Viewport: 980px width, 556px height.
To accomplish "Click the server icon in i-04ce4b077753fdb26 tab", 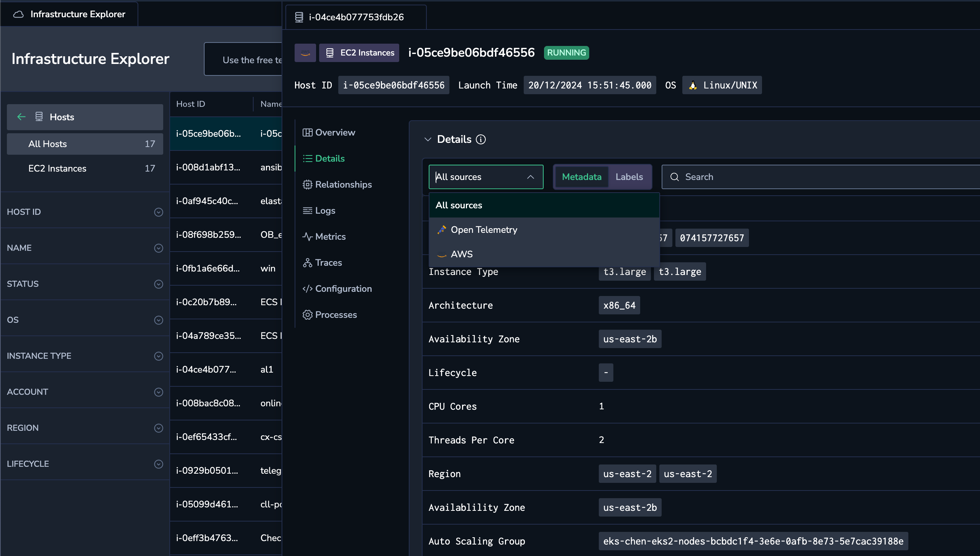I will click(299, 17).
